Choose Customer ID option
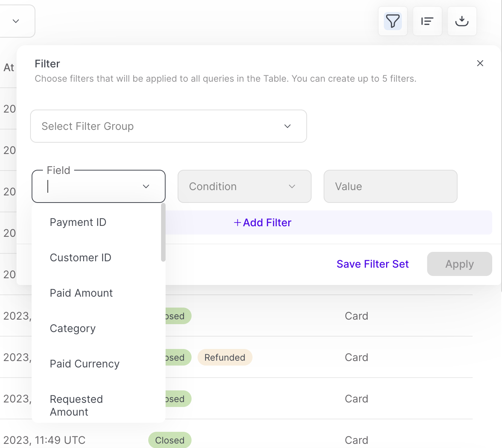Image resolution: width=502 pixels, height=448 pixels. tap(81, 258)
